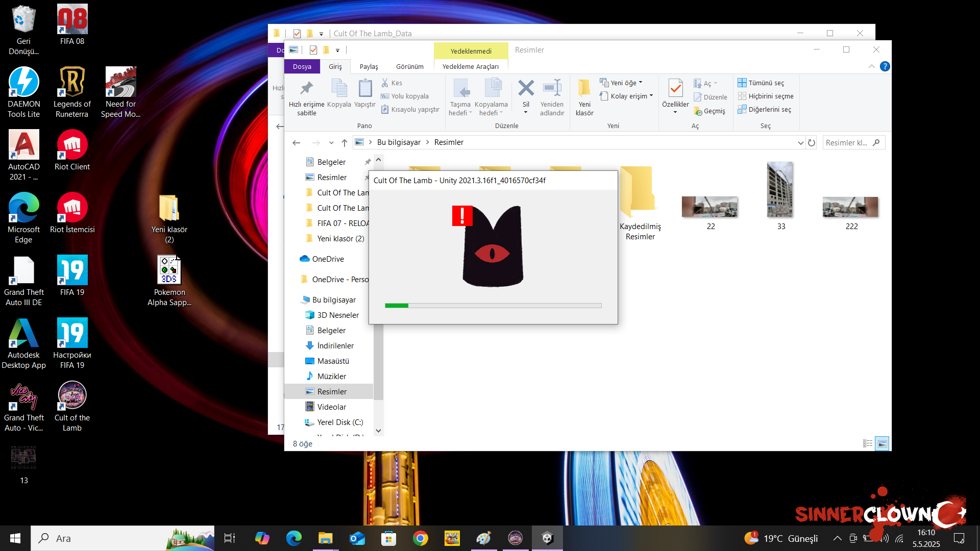The height and width of the screenshot is (551, 980).
Task: Open Google Chrome from the taskbar
Action: [420, 538]
